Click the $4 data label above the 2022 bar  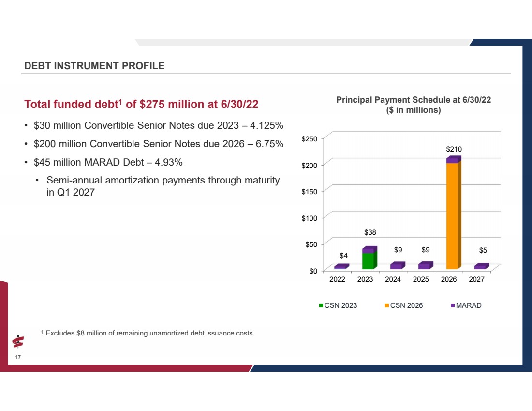[x=344, y=256]
